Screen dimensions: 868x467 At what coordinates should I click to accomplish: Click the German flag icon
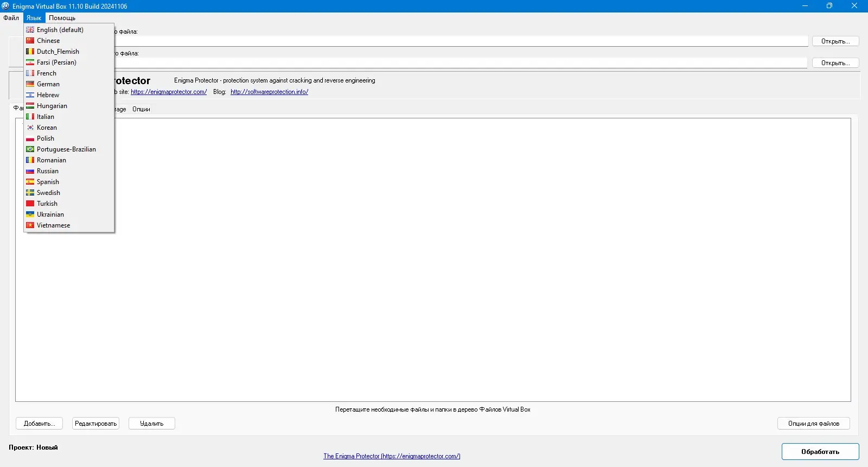tap(30, 84)
